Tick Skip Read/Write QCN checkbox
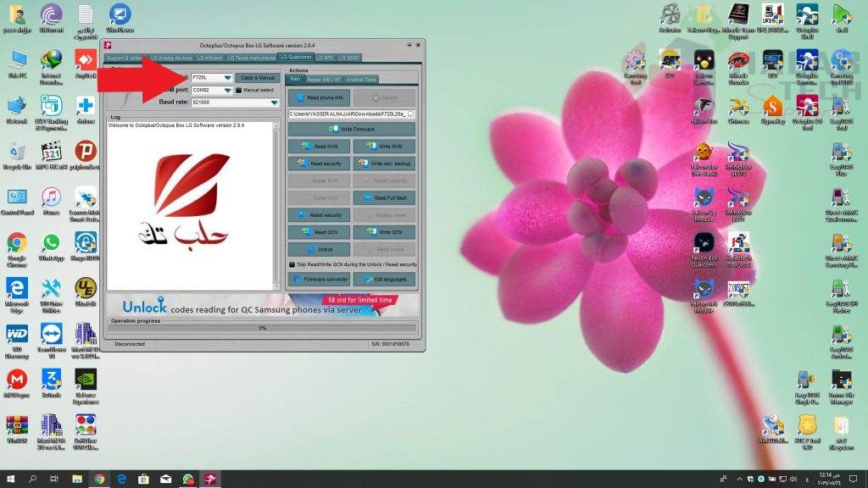This screenshot has width=868, height=488. (292, 264)
